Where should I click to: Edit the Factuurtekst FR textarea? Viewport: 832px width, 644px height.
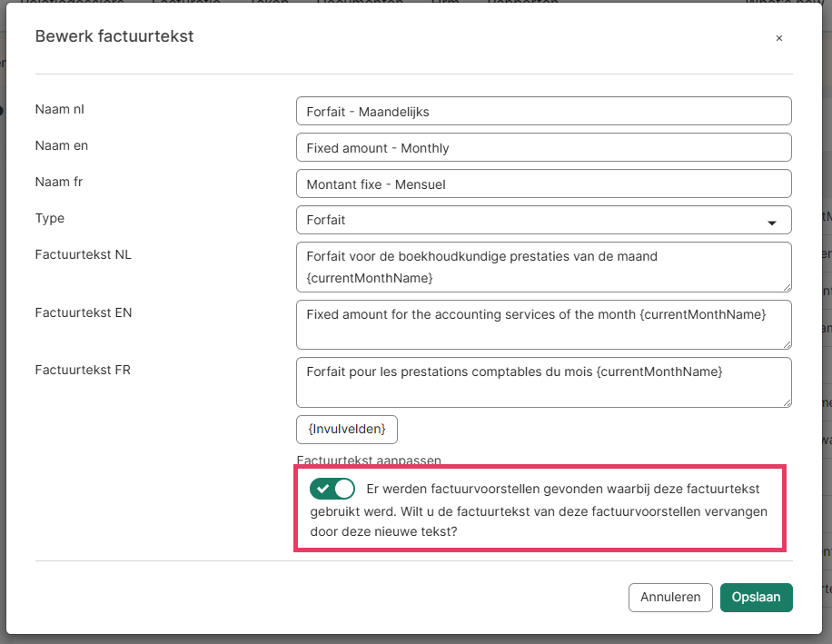(x=543, y=381)
